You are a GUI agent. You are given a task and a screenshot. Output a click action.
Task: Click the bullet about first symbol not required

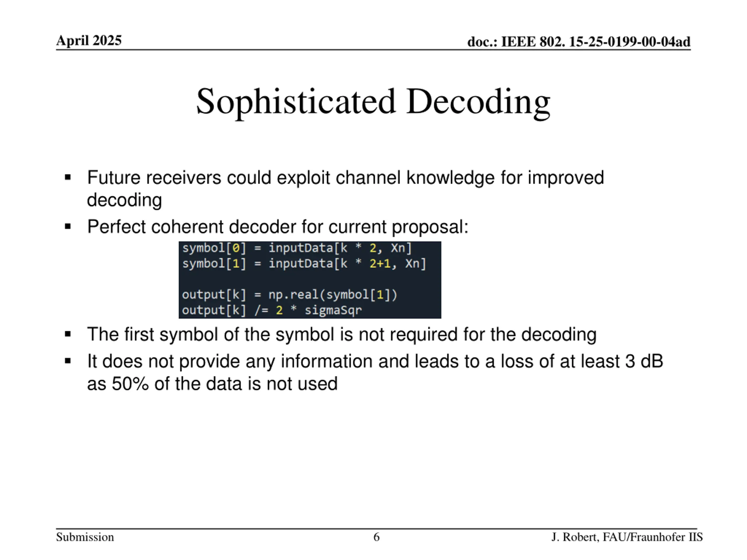(342, 334)
